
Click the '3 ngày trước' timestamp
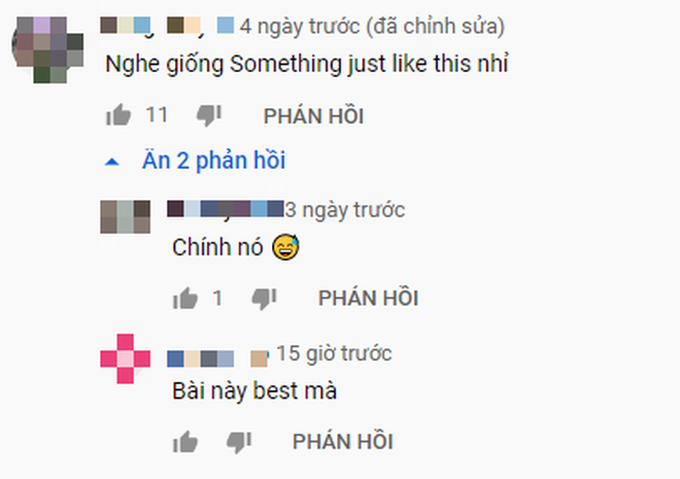[x=345, y=210]
